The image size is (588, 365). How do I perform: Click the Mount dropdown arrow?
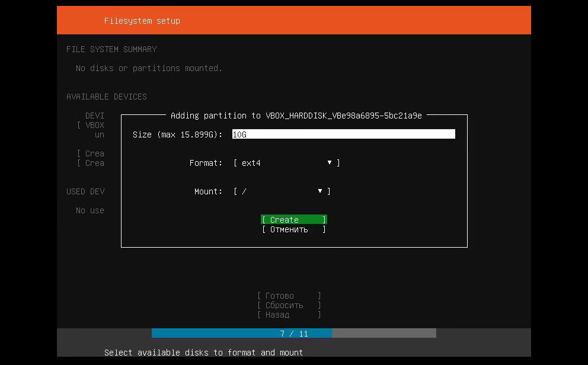point(320,191)
